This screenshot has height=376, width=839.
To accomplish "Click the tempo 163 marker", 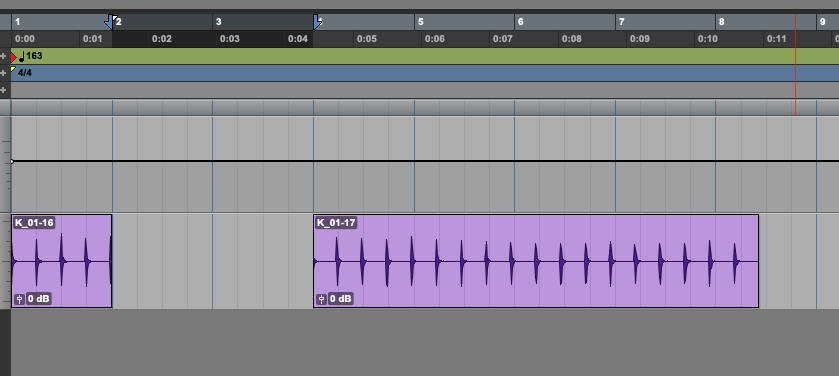I will coord(30,56).
